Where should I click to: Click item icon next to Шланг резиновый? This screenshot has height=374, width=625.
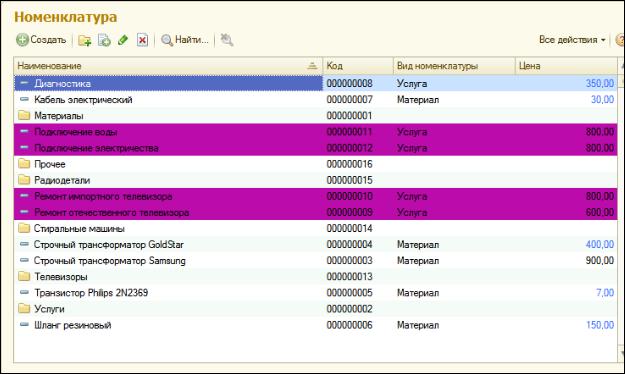click(x=24, y=324)
